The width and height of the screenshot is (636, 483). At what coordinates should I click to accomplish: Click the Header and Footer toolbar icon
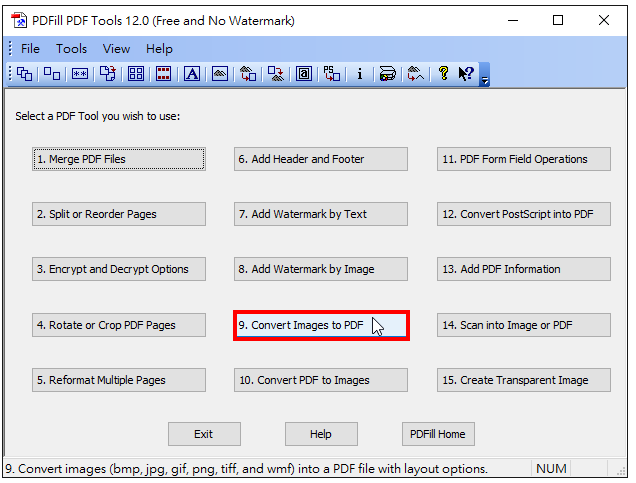pos(163,74)
